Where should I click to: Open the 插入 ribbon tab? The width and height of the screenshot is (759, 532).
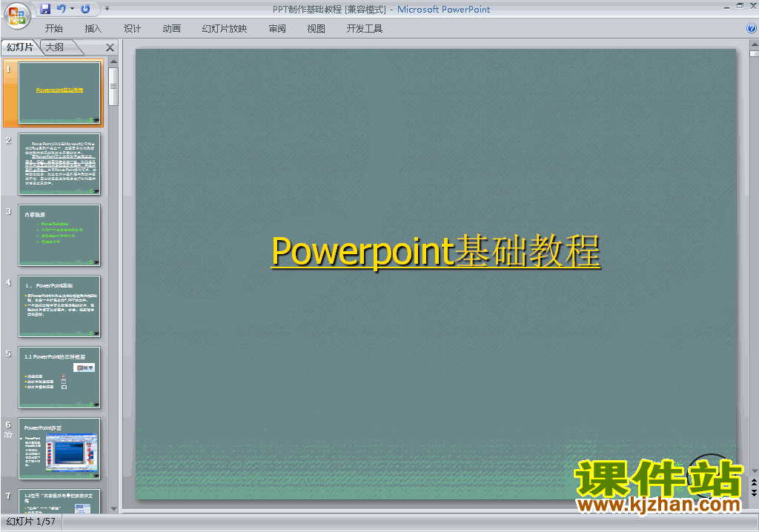[x=93, y=29]
